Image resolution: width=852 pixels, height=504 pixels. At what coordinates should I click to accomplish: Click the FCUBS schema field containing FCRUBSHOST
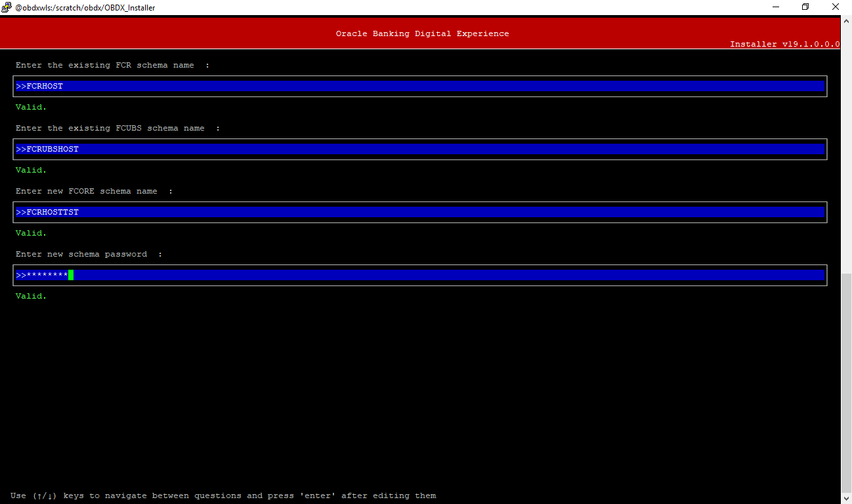[420, 149]
